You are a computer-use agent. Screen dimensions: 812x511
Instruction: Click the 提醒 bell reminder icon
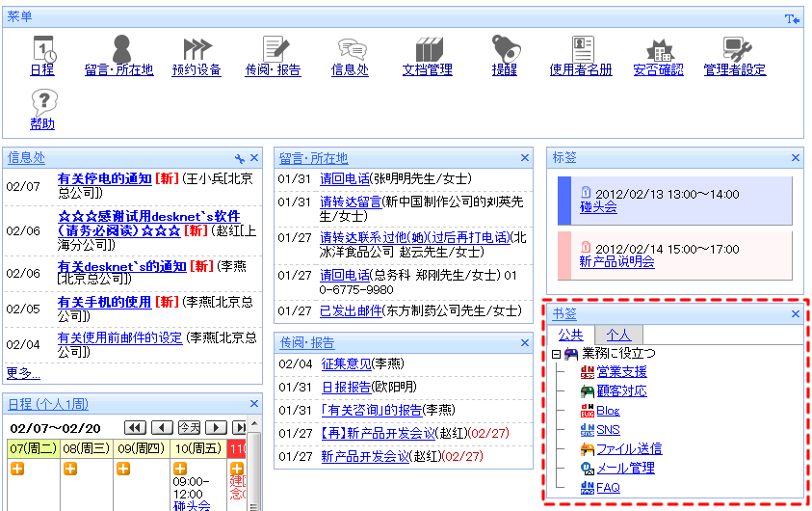pos(505,49)
